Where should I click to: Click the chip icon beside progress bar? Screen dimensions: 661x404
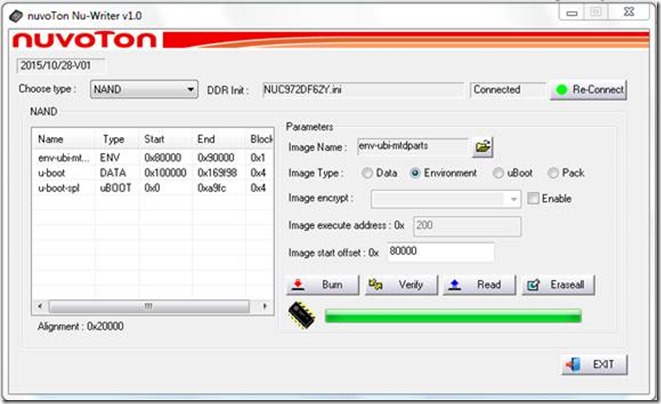point(301,315)
